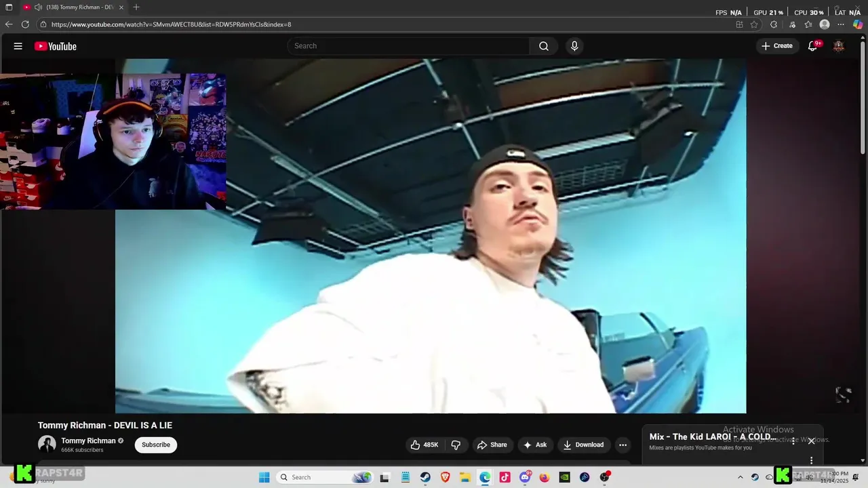The image size is (868, 488).
Task: Like the video (485K)
Action: [x=424, y=445]
